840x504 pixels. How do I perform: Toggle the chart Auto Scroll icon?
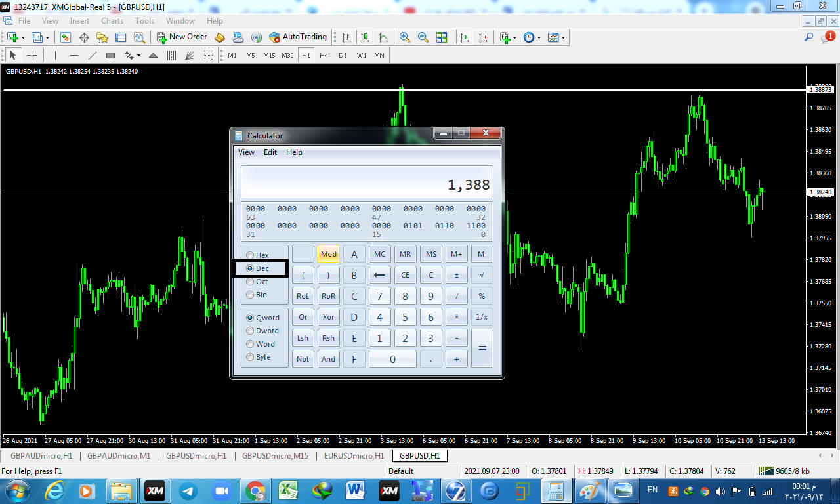point(465,37)
